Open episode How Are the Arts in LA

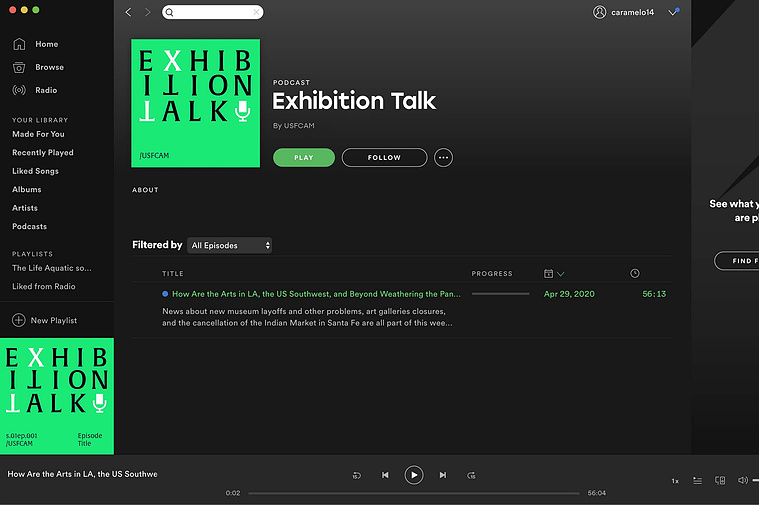tap(316, 294)
